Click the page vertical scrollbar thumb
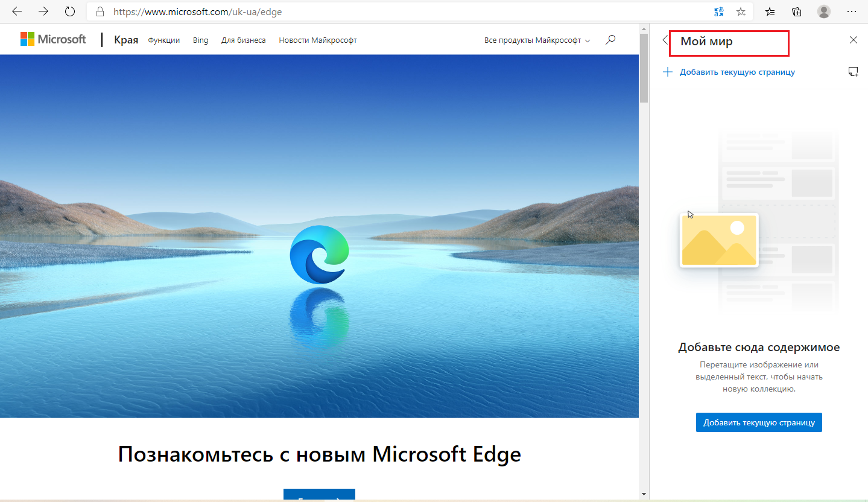The width and height of the screenshot is (868, 502). (x=644, y=68)
